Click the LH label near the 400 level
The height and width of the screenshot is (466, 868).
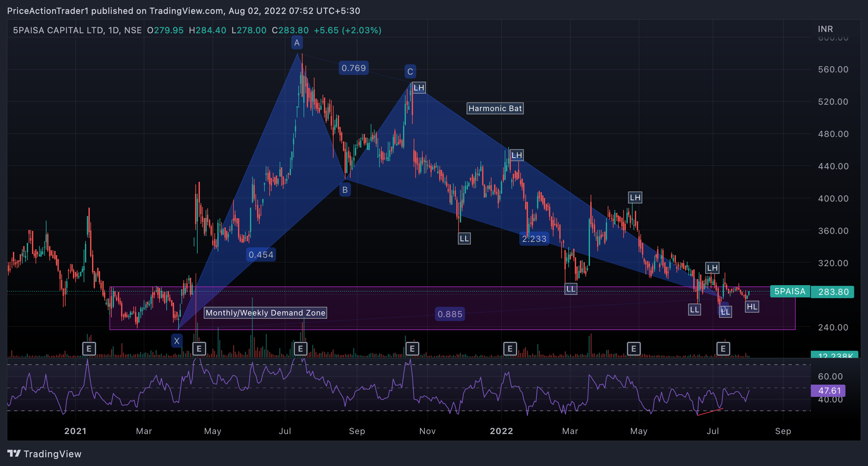(635, 197)
